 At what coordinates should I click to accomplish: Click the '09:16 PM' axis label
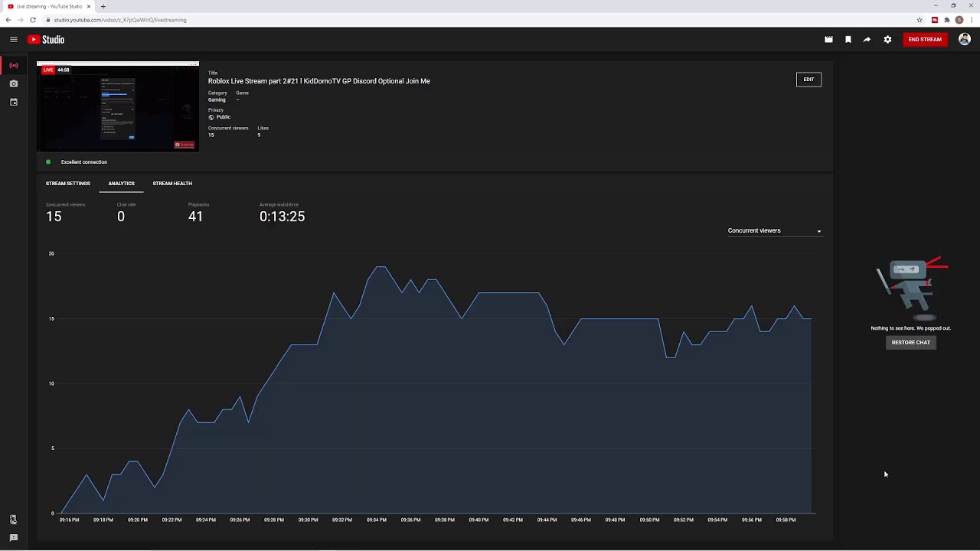pyautogui.click(x=69, y=520)
